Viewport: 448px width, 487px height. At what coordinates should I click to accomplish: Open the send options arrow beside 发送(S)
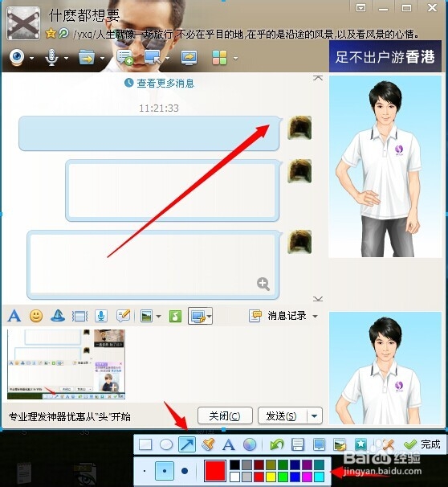point(314,415)
